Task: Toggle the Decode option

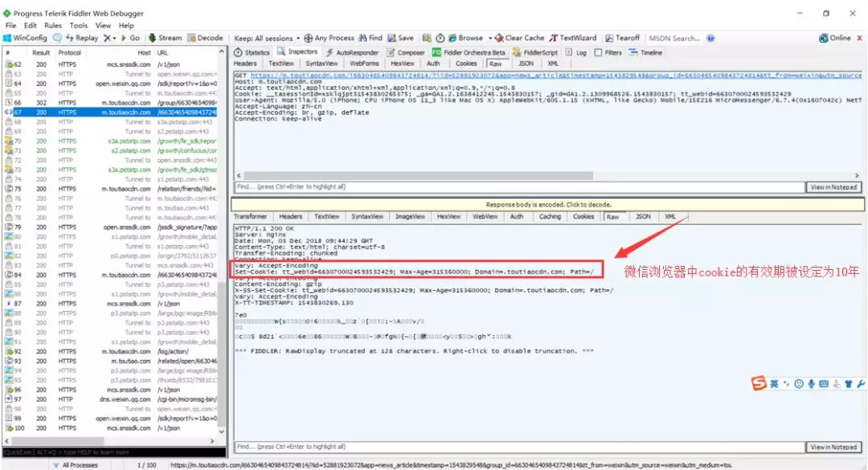Action: pos(205,38)
